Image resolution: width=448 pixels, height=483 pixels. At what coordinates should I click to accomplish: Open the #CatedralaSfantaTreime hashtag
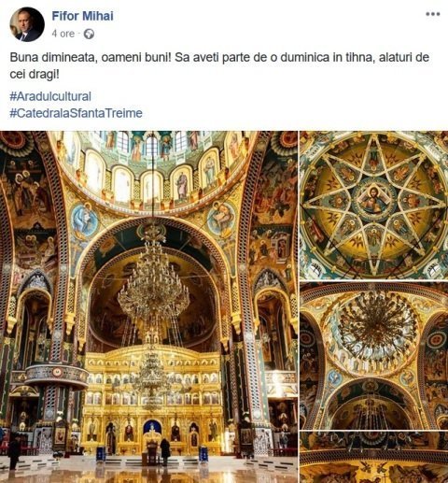point(76,113)
